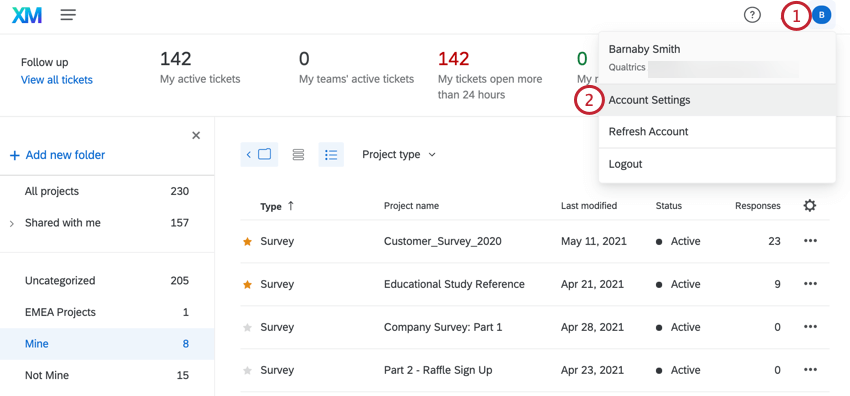
Task: Click the blue B user avatar
Action: 821,15
